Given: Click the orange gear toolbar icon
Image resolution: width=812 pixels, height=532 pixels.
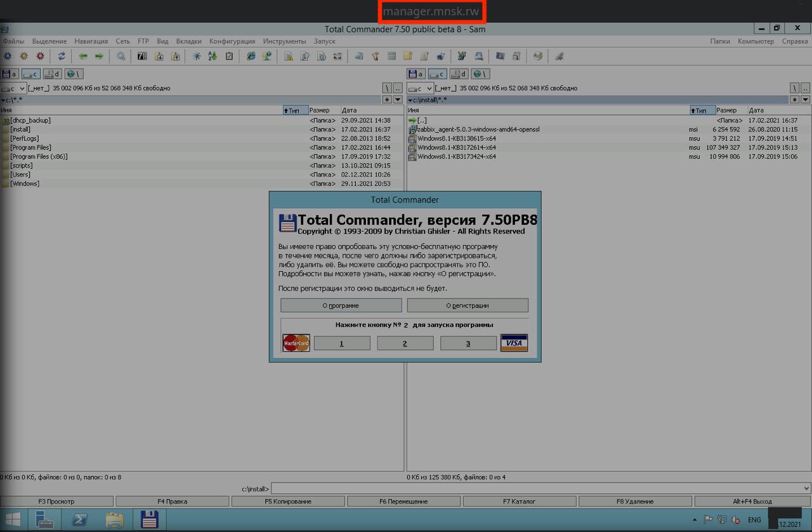Looking at the screenshot, I should [x=24, y=56].
